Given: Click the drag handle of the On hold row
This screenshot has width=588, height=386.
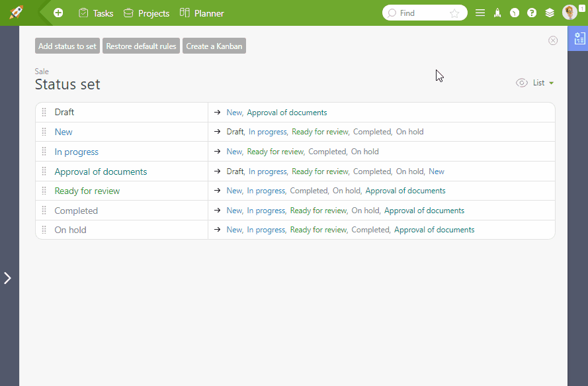Looking at the screenshot, I should [44, 230].
